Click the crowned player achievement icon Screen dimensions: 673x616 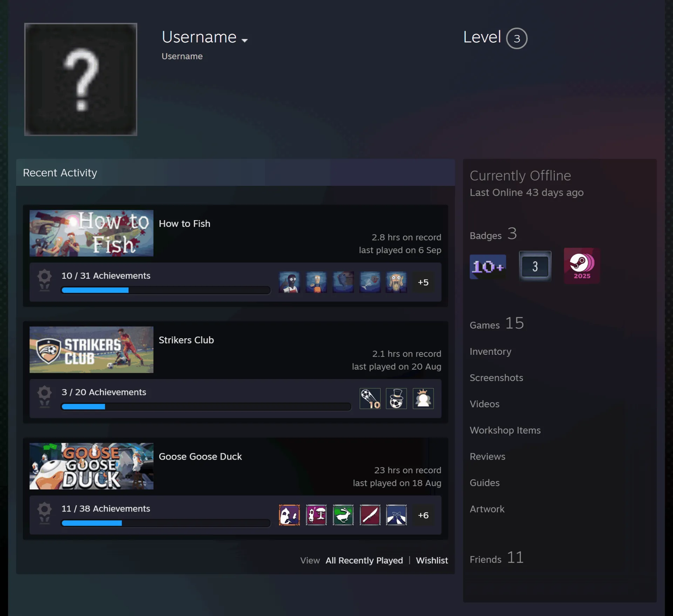423,399
